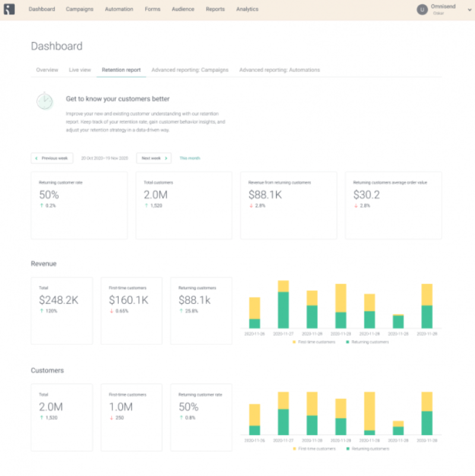475x476 pixels.
Task: Switch to the Overview tab
Action: 47,70
